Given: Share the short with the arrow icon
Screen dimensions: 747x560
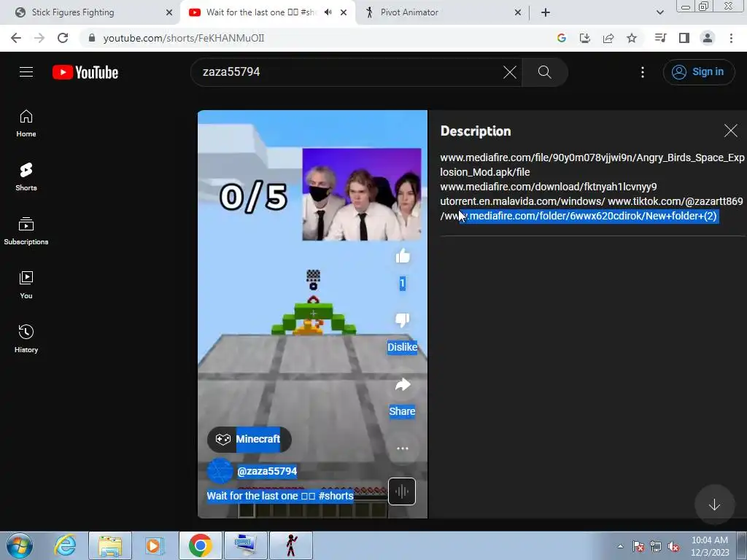Looking at the screenshot, I should (x=403, y=384).
